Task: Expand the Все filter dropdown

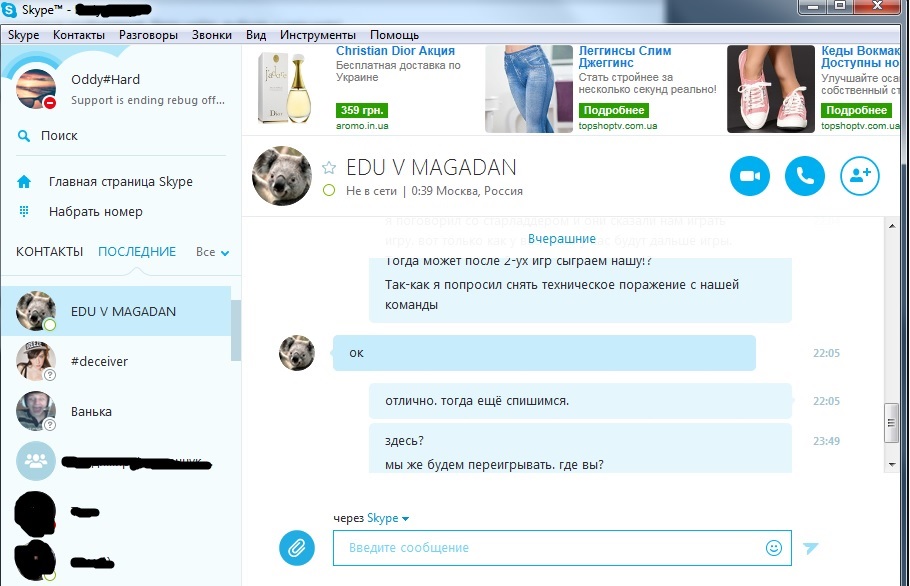Action: pyautogui.click(x=212, y=252)
